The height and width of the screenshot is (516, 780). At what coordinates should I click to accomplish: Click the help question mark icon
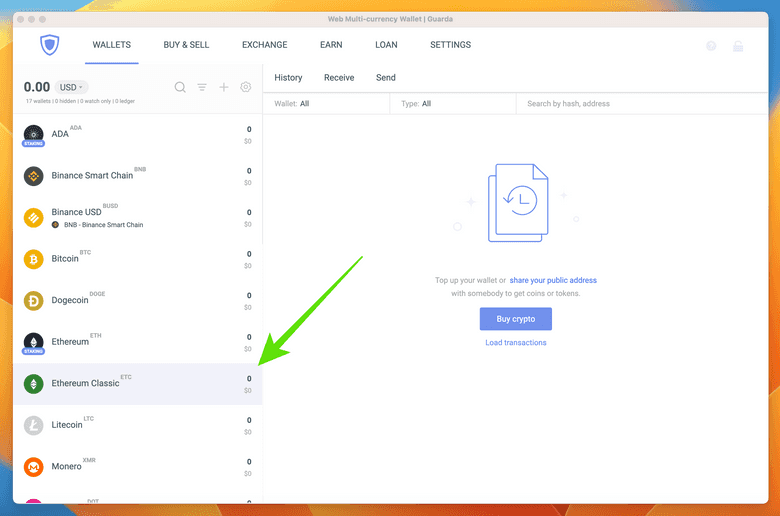pos(711,46)
